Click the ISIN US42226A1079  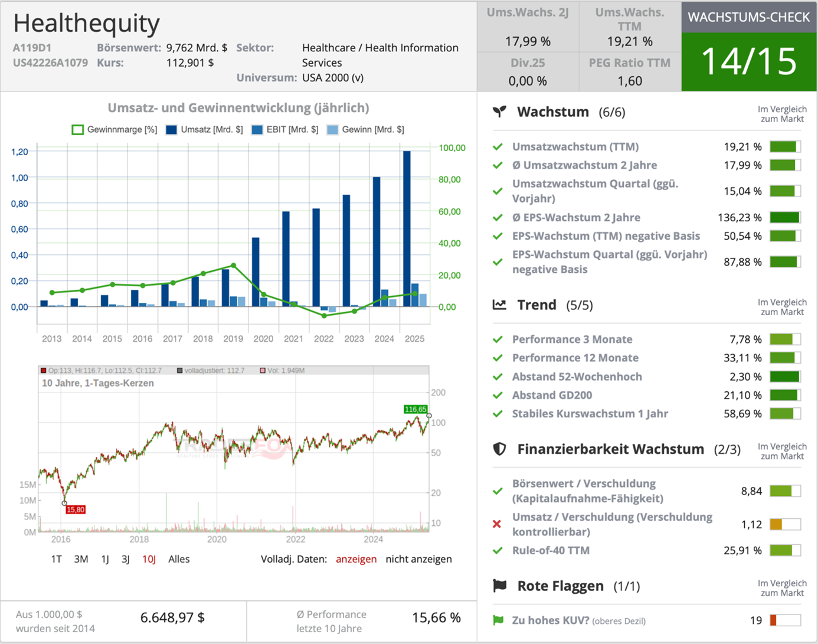50,63
